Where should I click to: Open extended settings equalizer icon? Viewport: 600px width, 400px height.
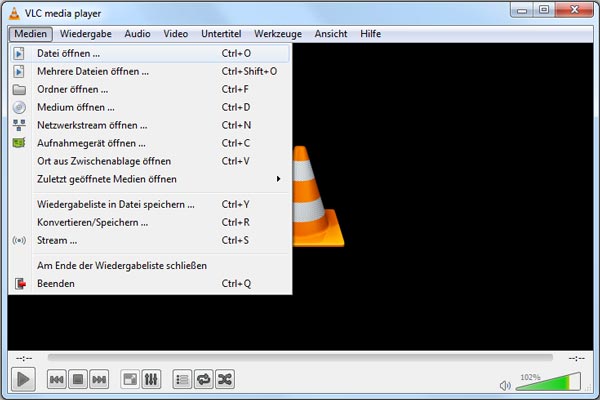[151, 379]
